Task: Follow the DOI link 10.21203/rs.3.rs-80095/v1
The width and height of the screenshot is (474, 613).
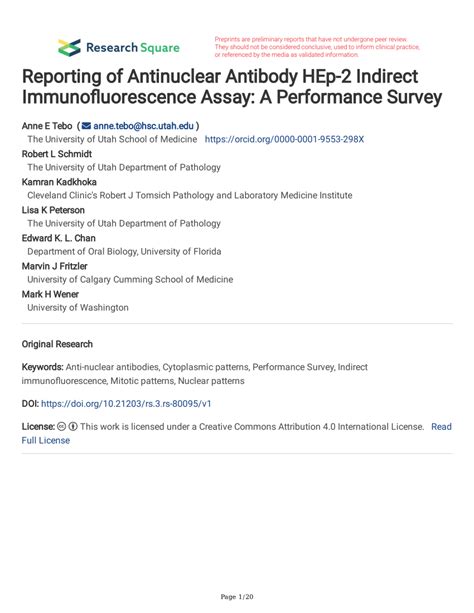Action: click(x=126, y=404)
